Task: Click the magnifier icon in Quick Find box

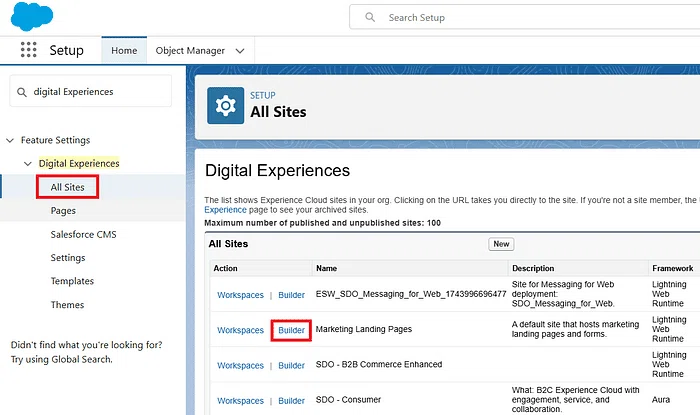Action: pos(21,92)
